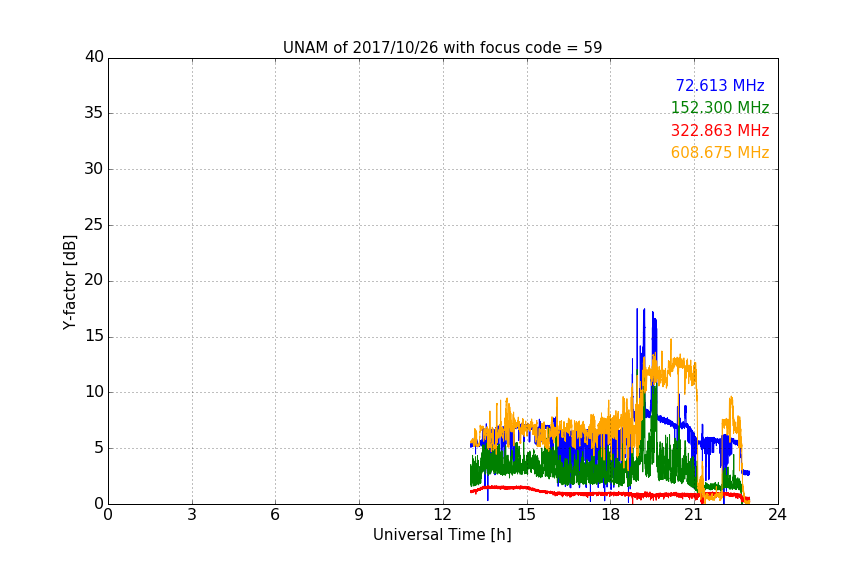Click y-axis tick value 20

coord(94,280)
